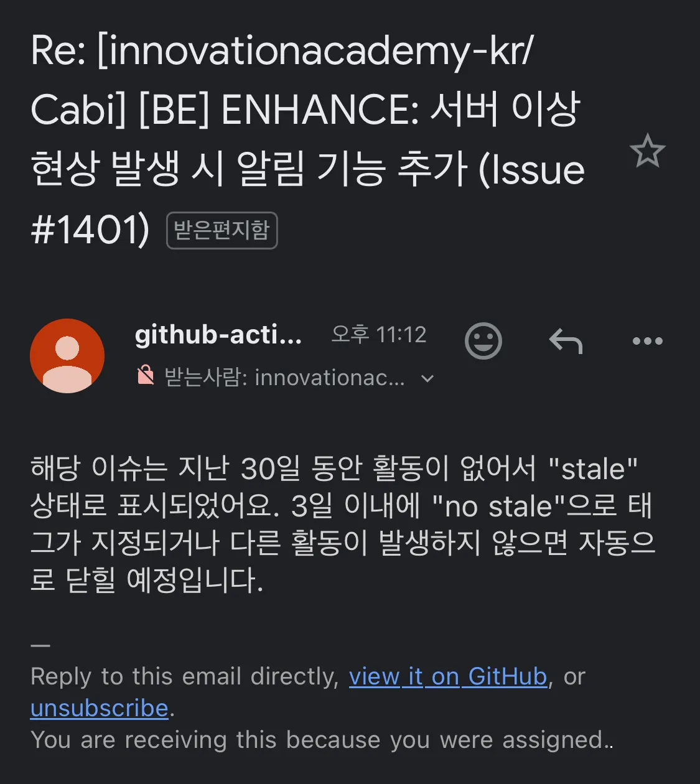Tap the dash separator above the footer
The height and width of the screenshot is (784, 700).
(40, 645)
